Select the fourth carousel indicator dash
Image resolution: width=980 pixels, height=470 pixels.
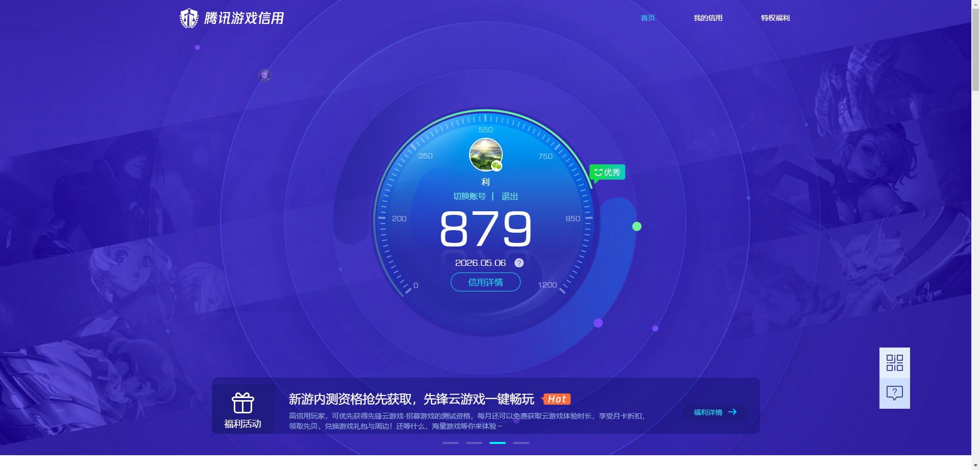click(x=521, y=443)
